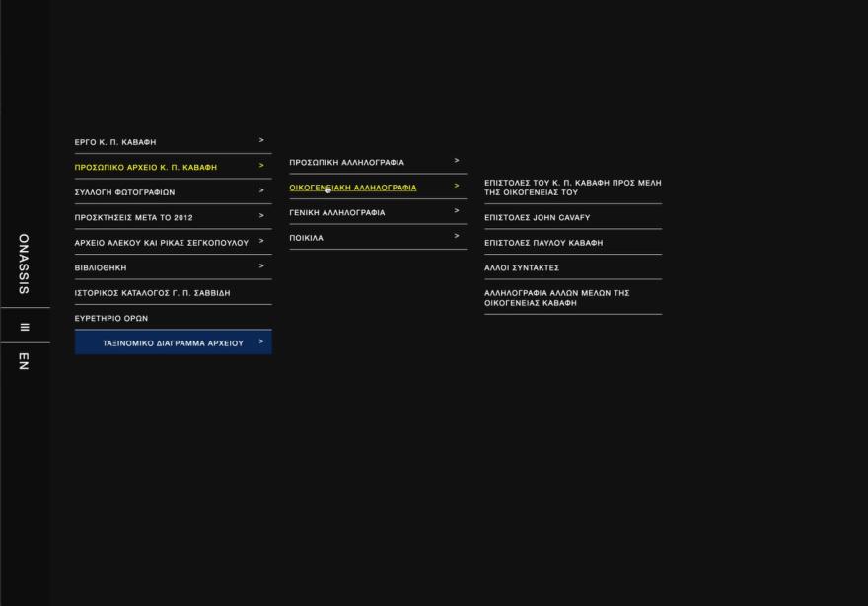
Task: Expand ΣΥΛΛΟΓΗ ΦΩΤΟΓΡΑΦΙΩΝ submenu arrow
Action: [x=261, y=191]
